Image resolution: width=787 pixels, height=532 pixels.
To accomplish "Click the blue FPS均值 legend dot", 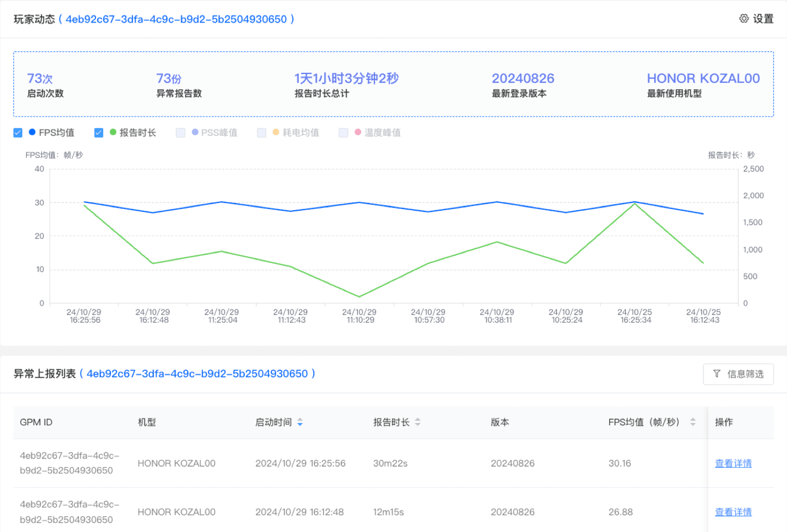I will [x=32, y=132].
